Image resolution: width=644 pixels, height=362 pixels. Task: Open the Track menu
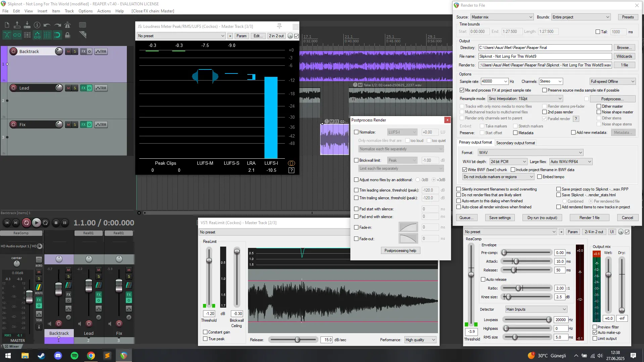click(x=69, y=11)
